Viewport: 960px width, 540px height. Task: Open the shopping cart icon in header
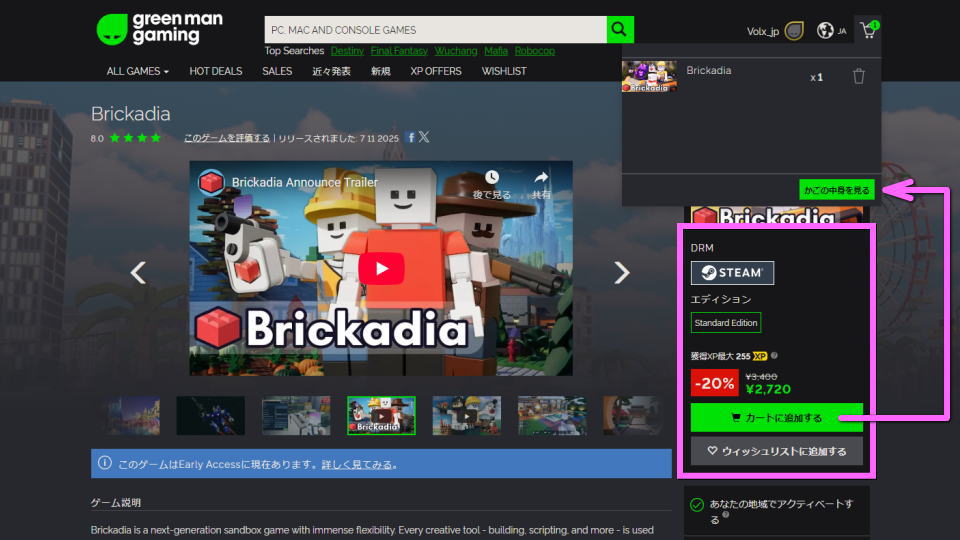point(869,29)
